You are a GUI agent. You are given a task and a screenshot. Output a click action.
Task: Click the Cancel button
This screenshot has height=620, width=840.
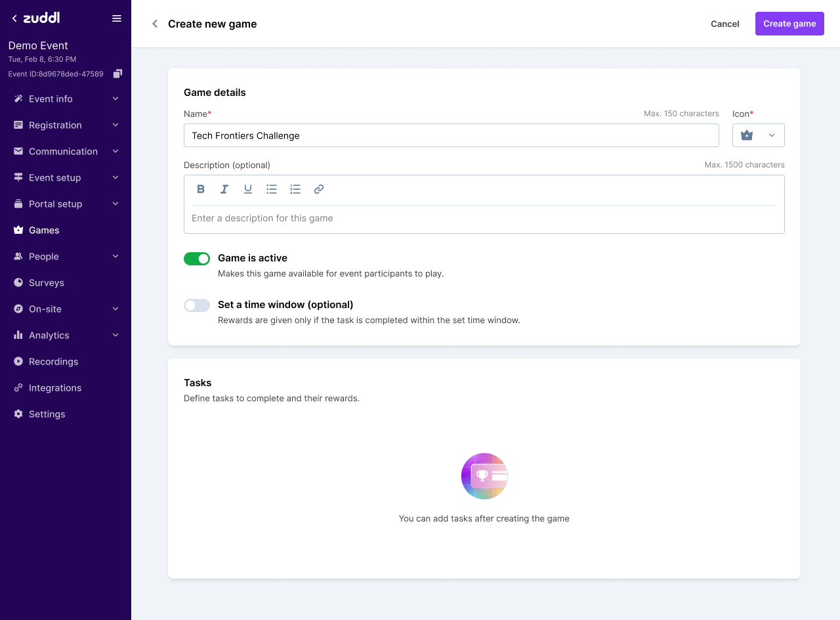tap(725, 24)
